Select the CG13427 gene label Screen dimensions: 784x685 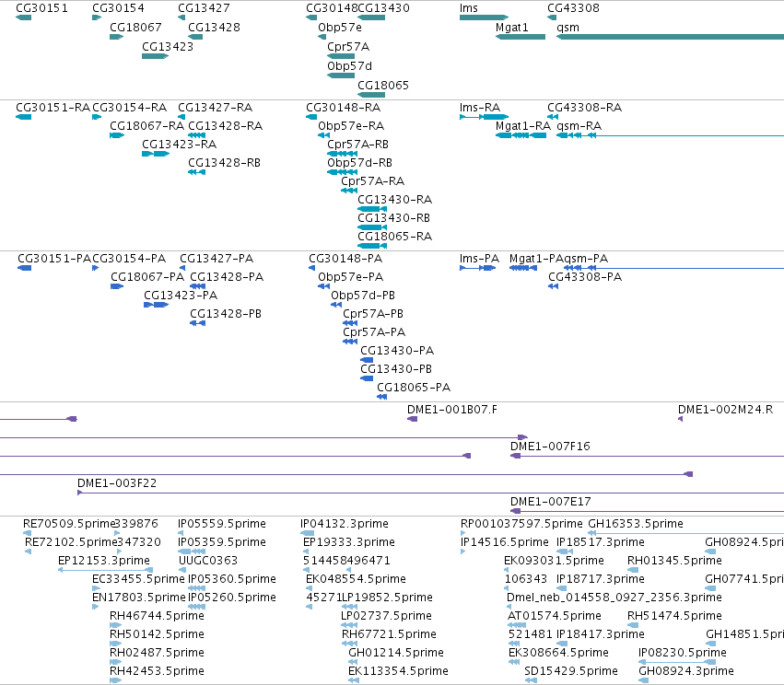pos(204,8)
